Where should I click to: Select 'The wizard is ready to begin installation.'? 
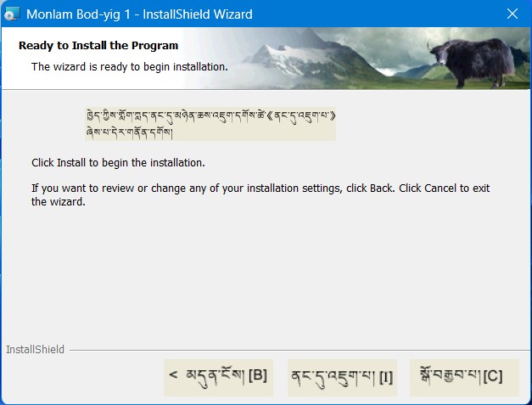[129, 67]
